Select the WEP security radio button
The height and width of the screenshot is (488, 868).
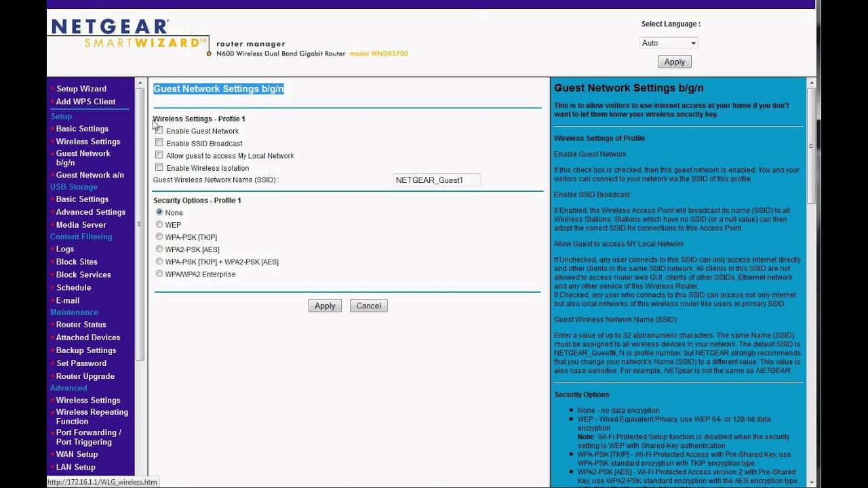(159, 224)
